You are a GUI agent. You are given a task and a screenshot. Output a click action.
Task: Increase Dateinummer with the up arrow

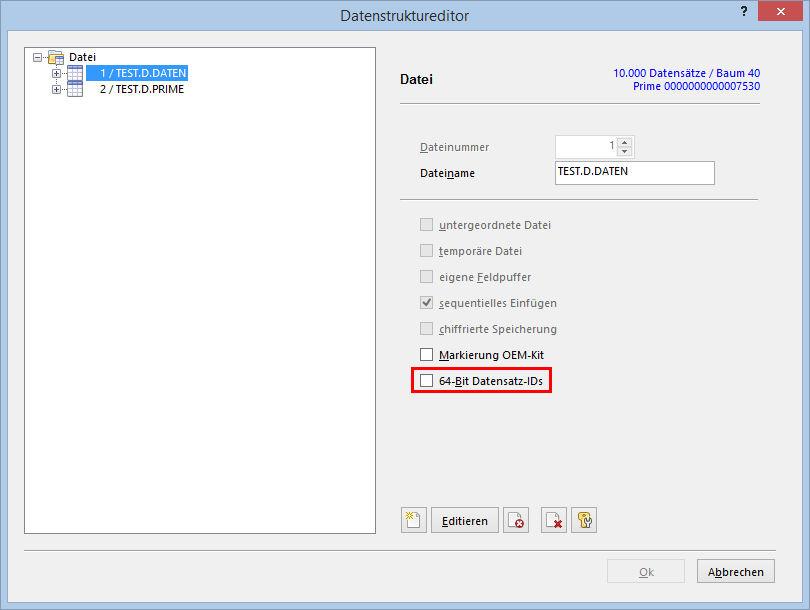pyautogui.click(x=625, y=142)
